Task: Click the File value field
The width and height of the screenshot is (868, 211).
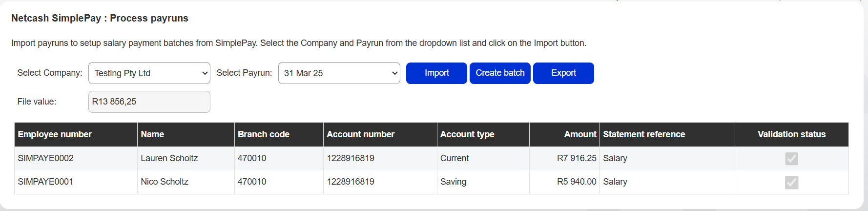Action: (x=149, y=102)
